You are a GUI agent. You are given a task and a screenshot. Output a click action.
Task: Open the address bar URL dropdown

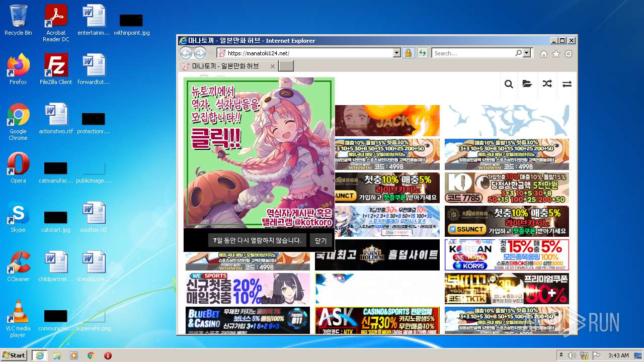396,53
